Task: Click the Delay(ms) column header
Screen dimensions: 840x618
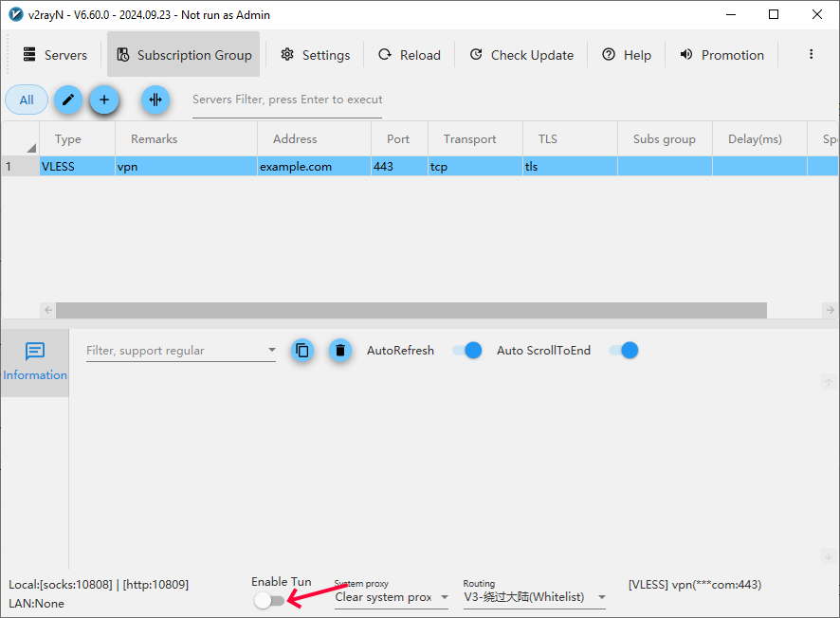Action: pyautogui.click(x=759, y=139)
